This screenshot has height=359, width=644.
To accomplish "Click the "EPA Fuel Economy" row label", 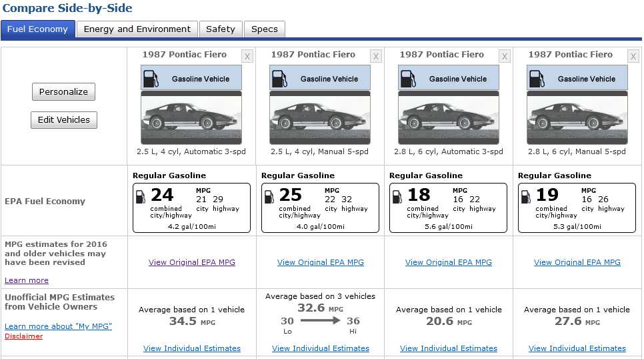I will [45, 201].
